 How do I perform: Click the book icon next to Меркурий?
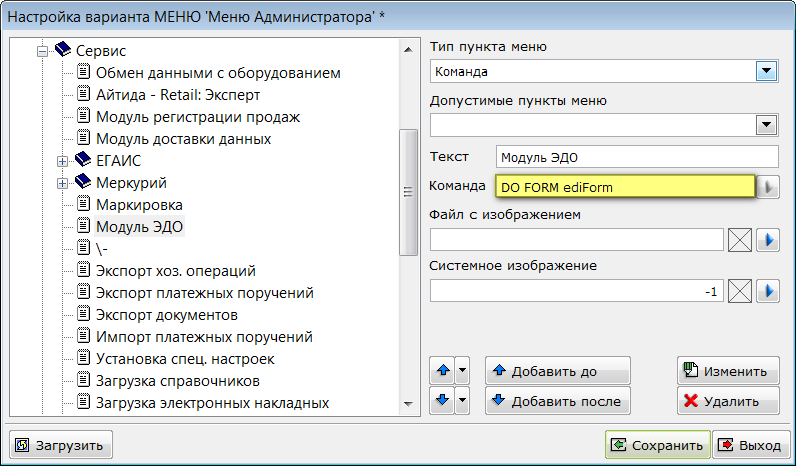point(83,182)
